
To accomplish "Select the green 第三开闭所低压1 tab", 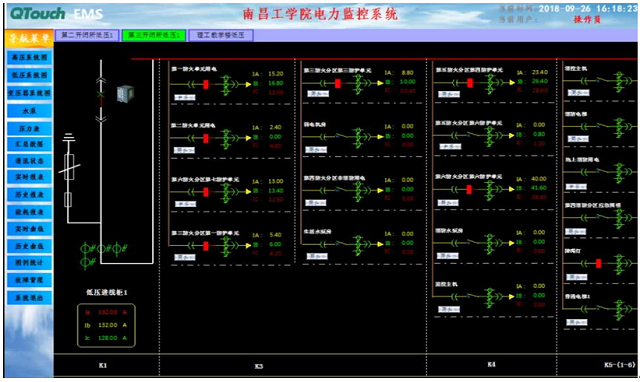I will 154,35.
